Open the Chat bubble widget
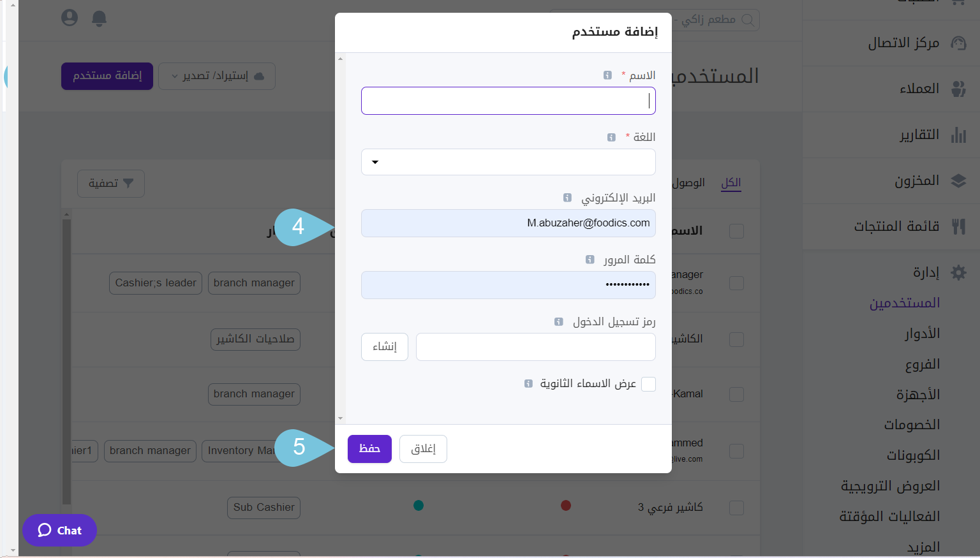 click(x=59, y=530)
